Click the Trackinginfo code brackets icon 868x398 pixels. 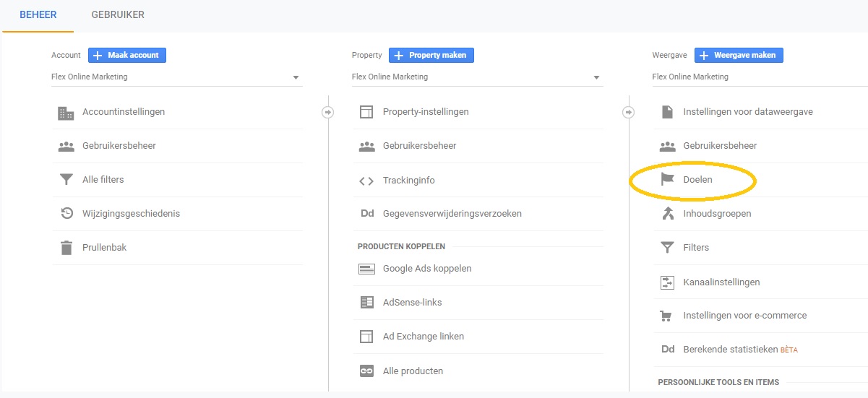[x=366, y=181]
